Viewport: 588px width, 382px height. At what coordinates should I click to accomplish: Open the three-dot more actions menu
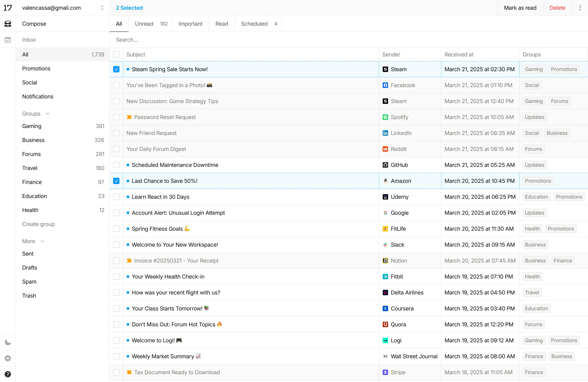tap(580, 8)
